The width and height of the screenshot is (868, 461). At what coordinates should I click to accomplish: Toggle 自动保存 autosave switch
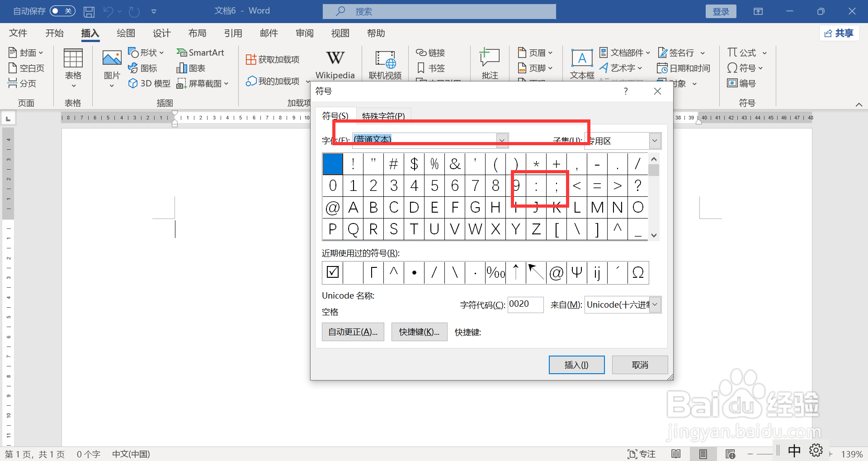(x=62, y=11)
